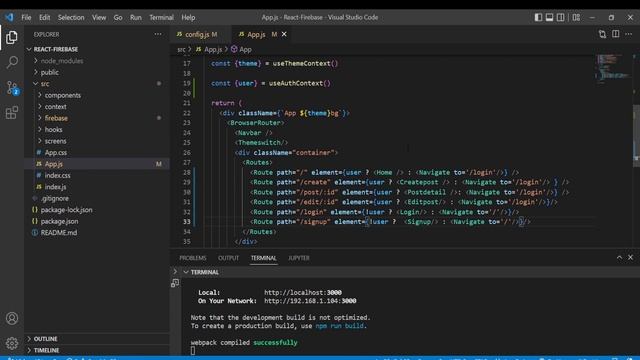Open the Accounts menu icon
The image size is (640, 360).
(12, 318)
